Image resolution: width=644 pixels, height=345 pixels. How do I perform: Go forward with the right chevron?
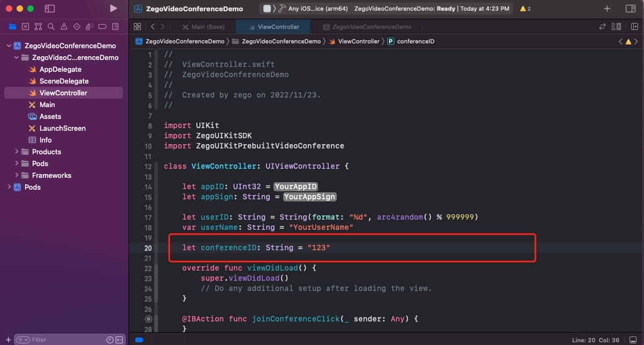[x=163, y=26]
